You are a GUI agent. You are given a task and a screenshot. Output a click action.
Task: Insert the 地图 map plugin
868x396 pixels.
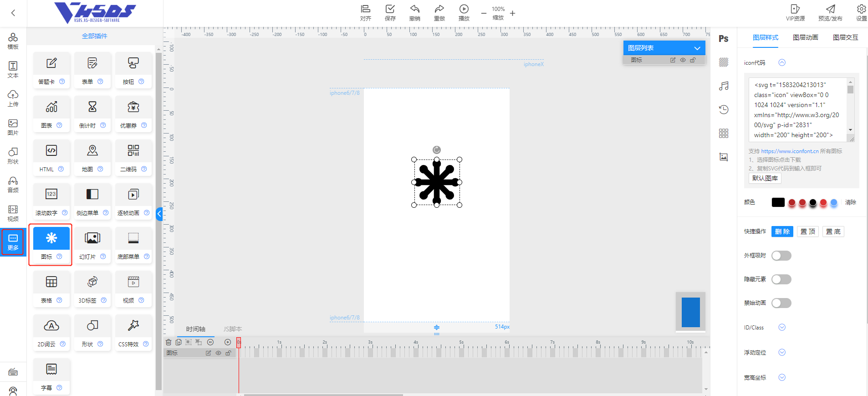click(x=92, y=157)
